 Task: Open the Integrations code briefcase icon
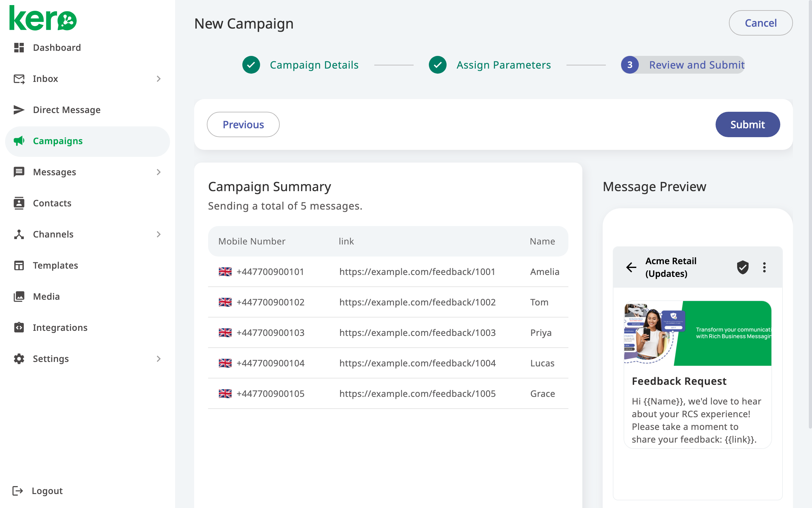[19, 328]
